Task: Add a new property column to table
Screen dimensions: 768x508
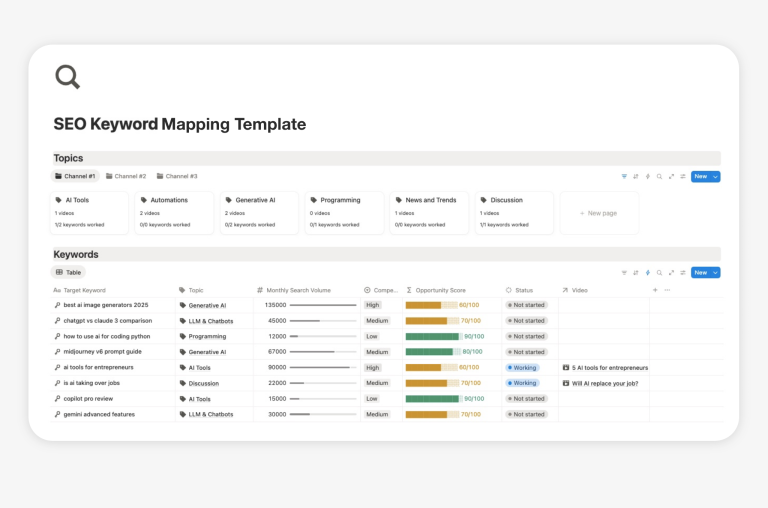Action: pos(655,290)
